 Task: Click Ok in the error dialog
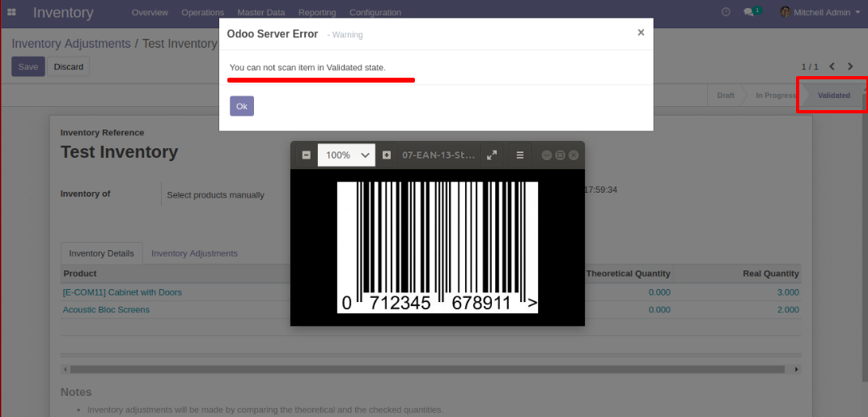[242, 106]
